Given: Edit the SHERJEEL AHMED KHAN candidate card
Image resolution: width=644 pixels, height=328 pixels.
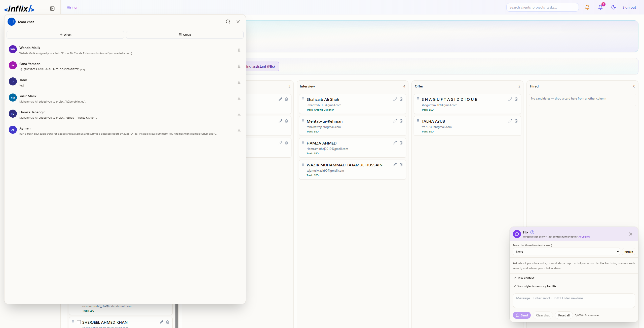Looking at the screenshot, I should pyautogui.click(x=162, y=322).
